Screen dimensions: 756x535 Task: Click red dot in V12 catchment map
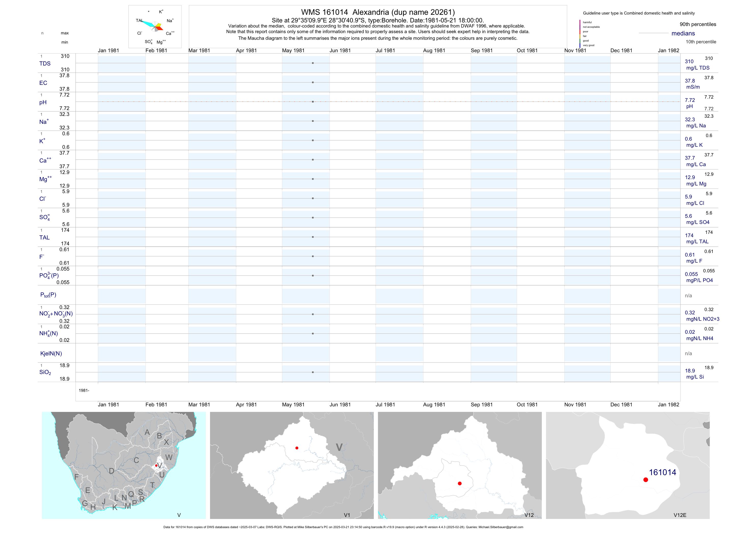(x=460, y=483)
